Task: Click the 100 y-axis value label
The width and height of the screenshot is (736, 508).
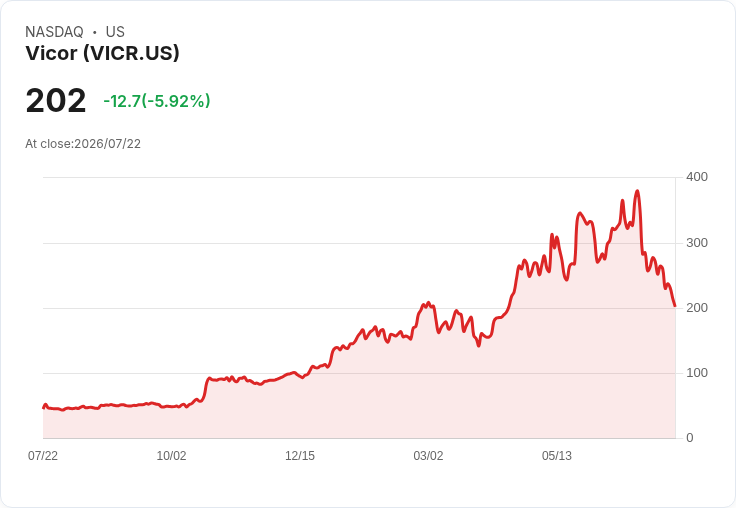Action: point(697,373)
